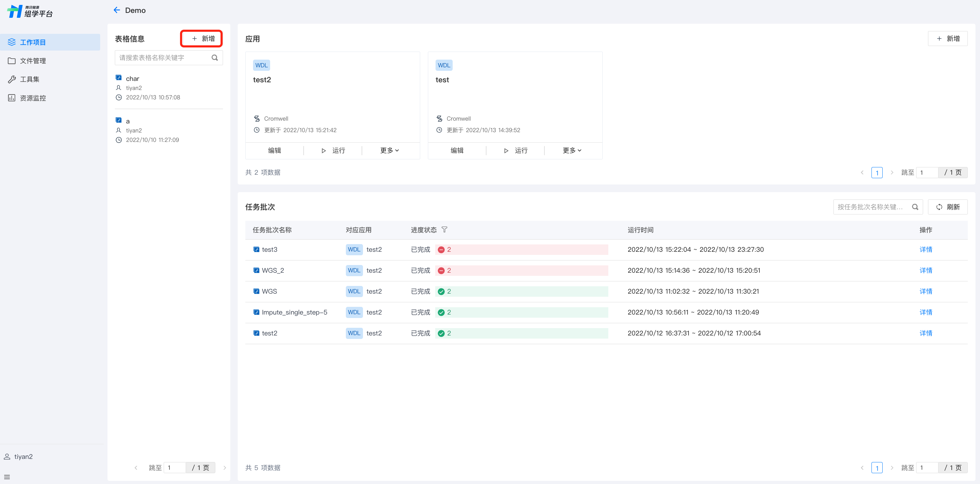Run the test2 application with 运行

coord(333,151)
